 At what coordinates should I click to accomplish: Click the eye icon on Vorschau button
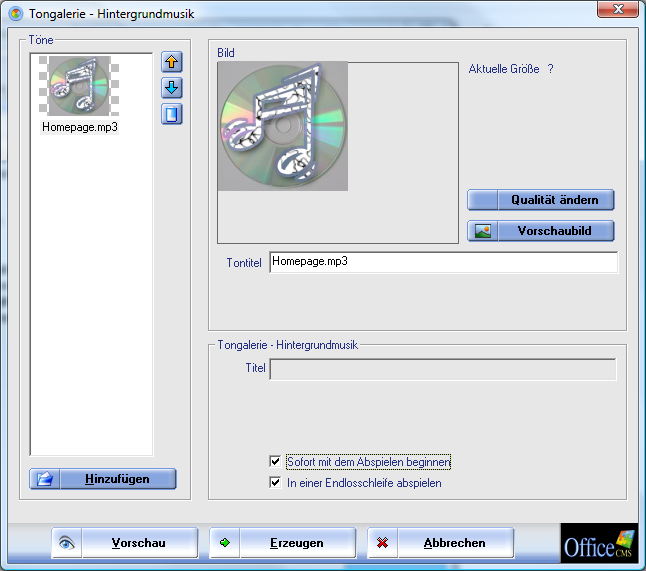67,543
